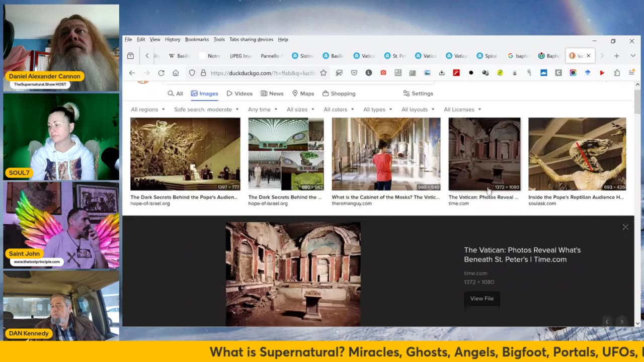
Task: Open a new tab with plus button
Action: coord(616,56)
